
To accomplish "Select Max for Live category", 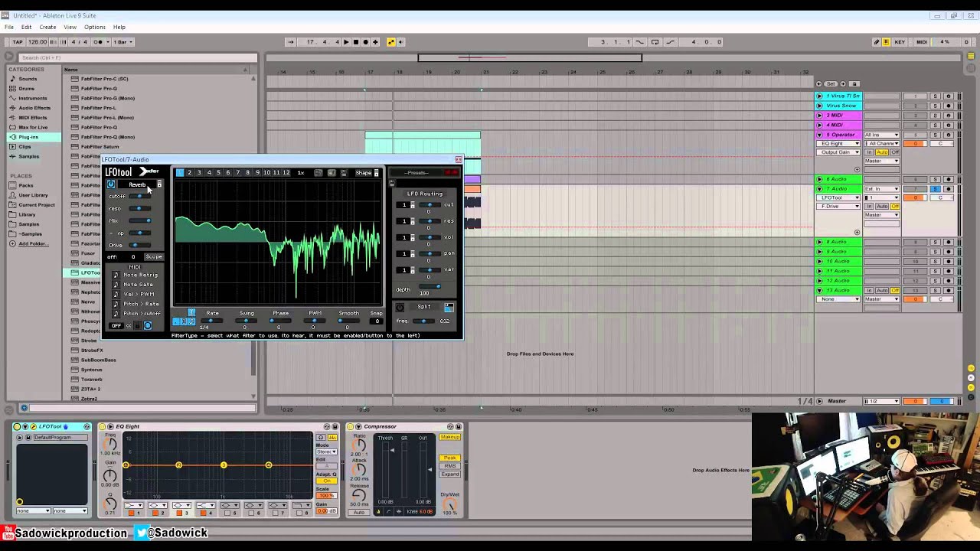I will (33, 127).
